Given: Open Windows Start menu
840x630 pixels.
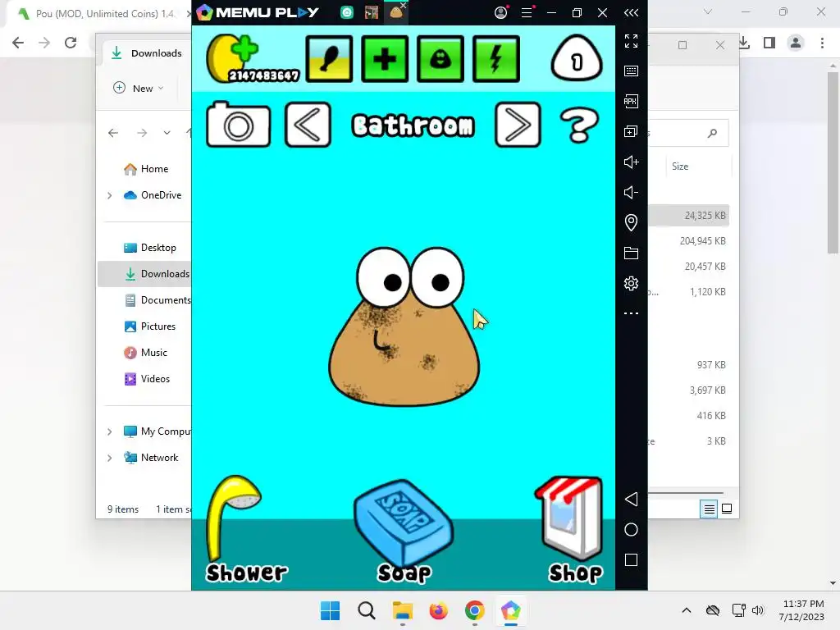Looking at the screenshot, I should 330,610.
